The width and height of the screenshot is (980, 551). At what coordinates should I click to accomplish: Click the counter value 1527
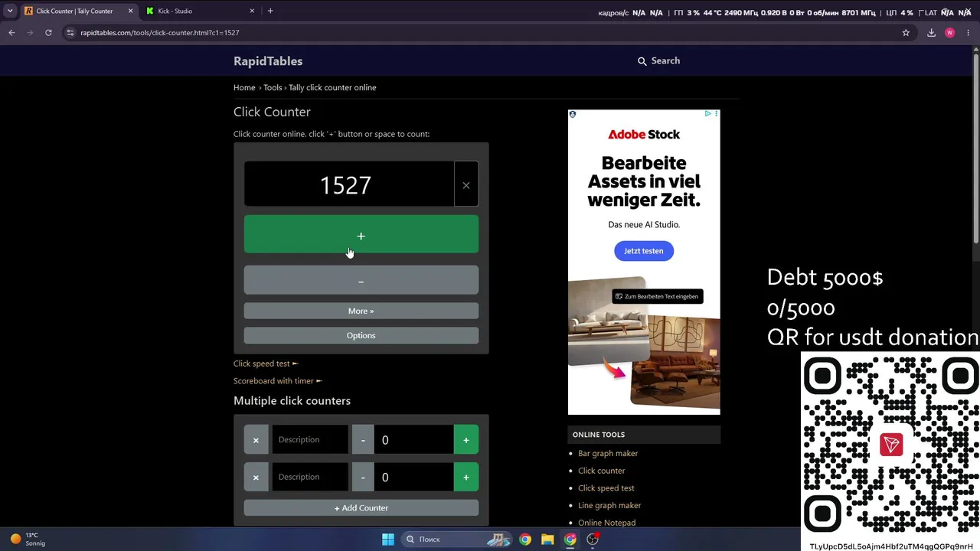point(345,184)
